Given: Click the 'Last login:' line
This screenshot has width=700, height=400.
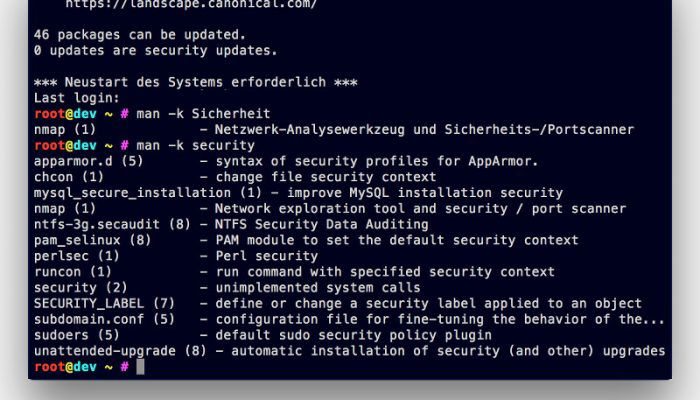Looking at the screenshot, I should click(x=77, y=98).
